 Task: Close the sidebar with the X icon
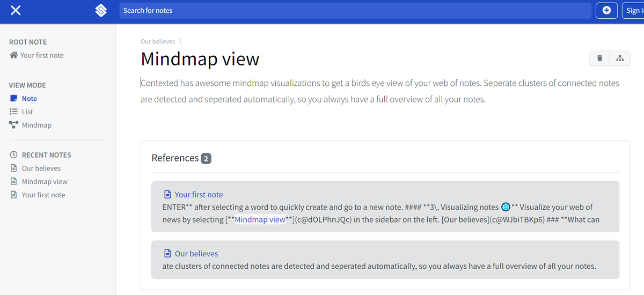[16, 10]
